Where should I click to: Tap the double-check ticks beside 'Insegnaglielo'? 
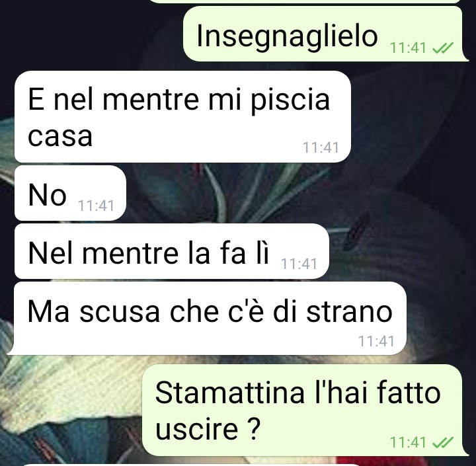pos(442,48)
